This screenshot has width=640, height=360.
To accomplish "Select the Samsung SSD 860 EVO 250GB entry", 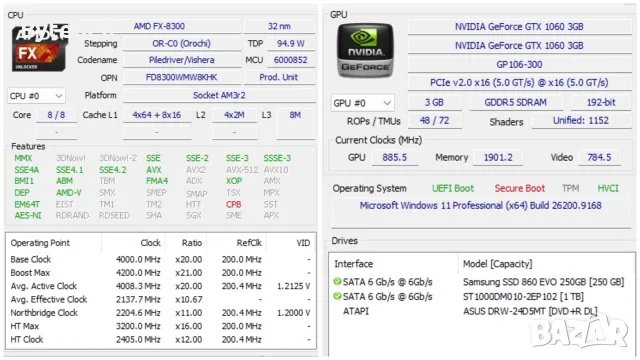I will (x=543, y=282).
